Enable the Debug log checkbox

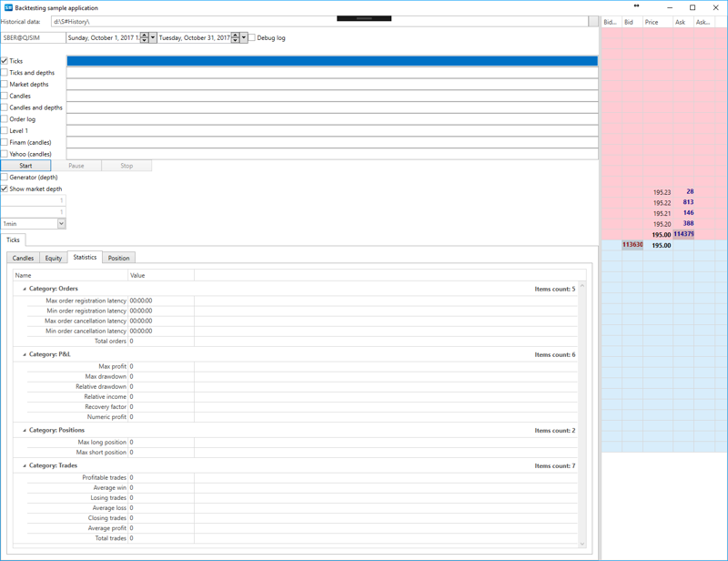click(x=252, y=38)
